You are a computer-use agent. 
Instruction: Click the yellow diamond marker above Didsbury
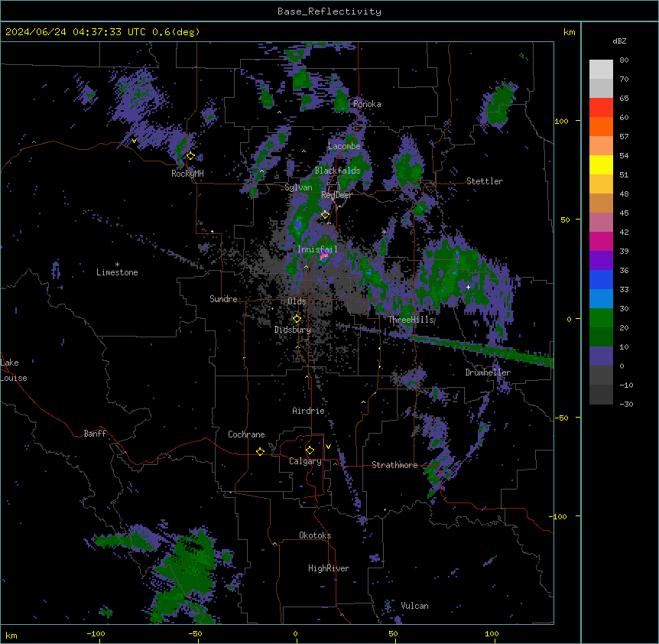297,319
